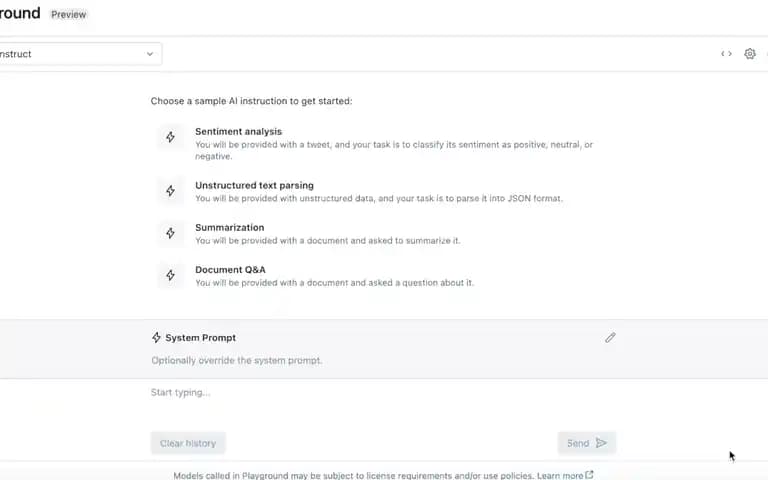Pick the Summarization sample instruction
This screenshot has width=768, height=480.
[310, 234]
